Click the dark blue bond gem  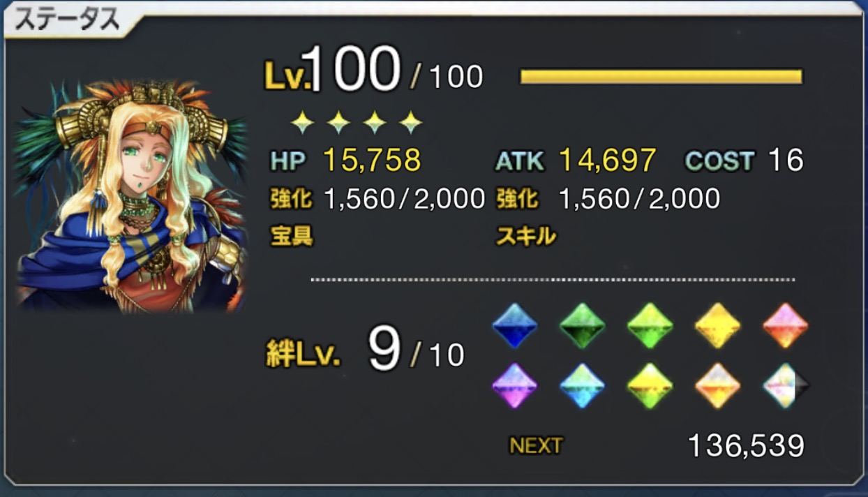point(515,325)
